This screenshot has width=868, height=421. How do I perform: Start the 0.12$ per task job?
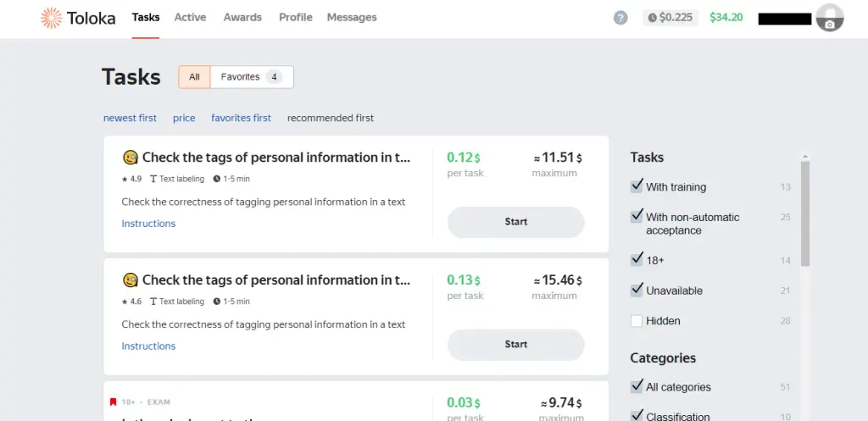coord(515,222)
